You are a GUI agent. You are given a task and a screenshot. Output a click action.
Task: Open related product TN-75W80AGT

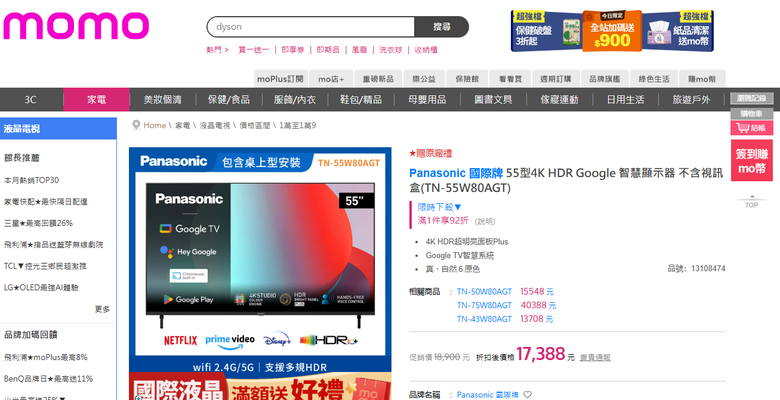coord(484,305)
